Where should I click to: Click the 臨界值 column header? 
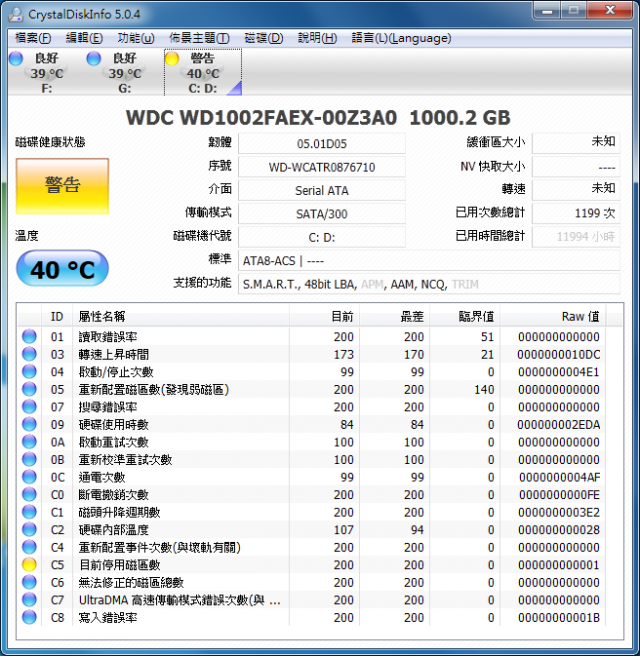(x=465, y=316)
